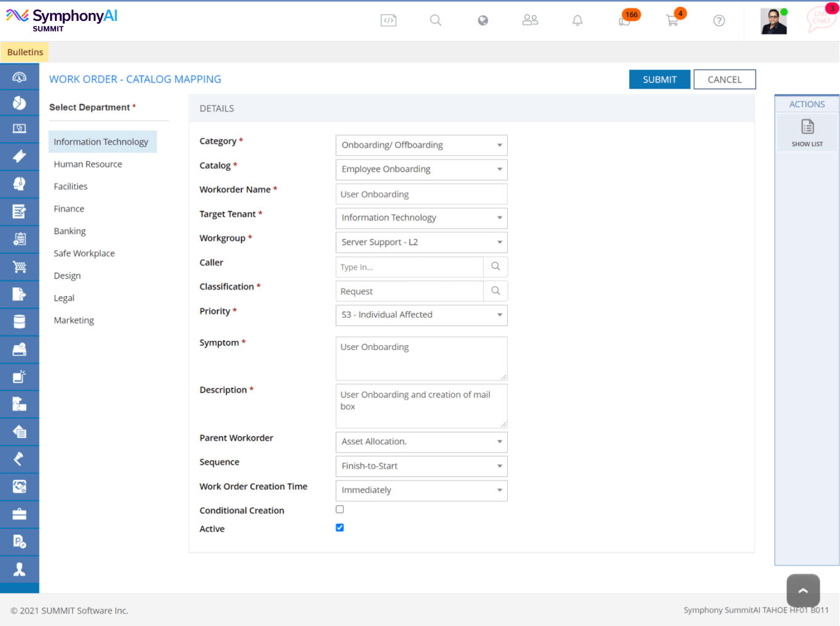Image resolution: width=840 pixels, height=626 pixels.
Task: Select Human Resource department
Action: click(88, 164)
